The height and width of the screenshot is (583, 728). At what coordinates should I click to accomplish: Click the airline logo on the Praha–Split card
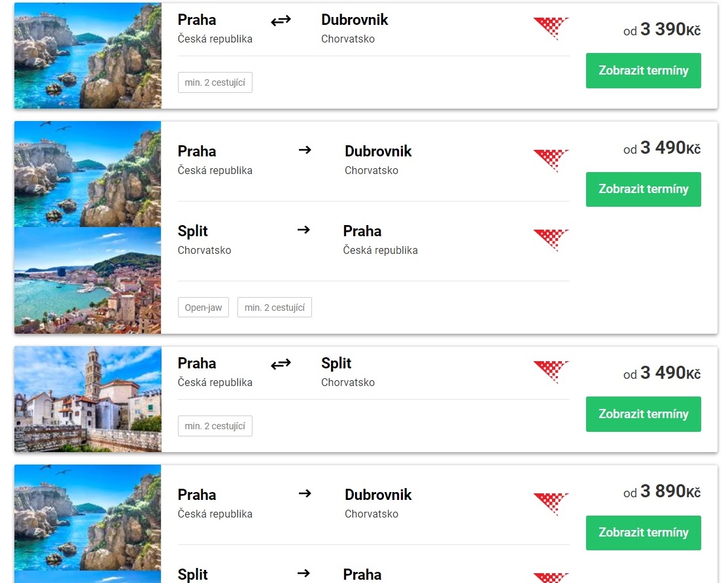(x=551, y=371)
